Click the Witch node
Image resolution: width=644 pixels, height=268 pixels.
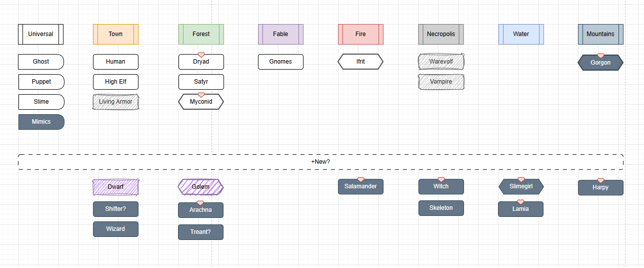tap(441, 186)
